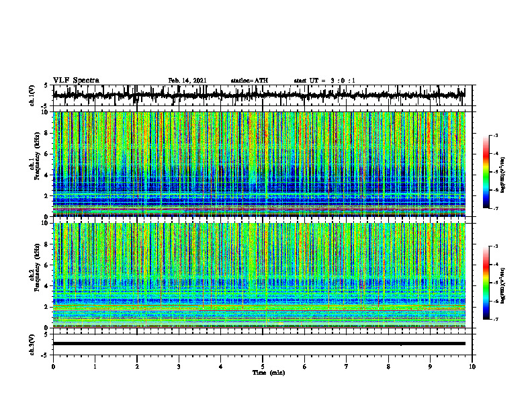Click the '6' frequency tick of ch.2 spectrogram
This screenshot has width=532, height=411.
click(x=47, y=265)
